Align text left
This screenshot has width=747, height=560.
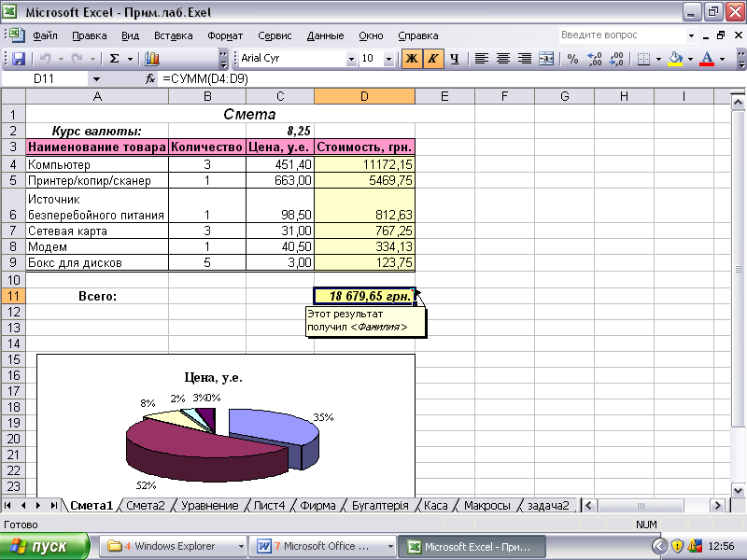482,59
